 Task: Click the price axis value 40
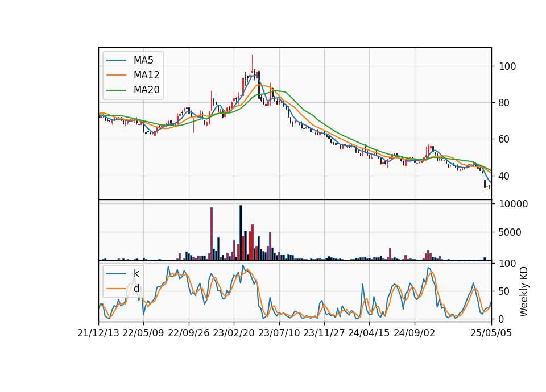504,176
